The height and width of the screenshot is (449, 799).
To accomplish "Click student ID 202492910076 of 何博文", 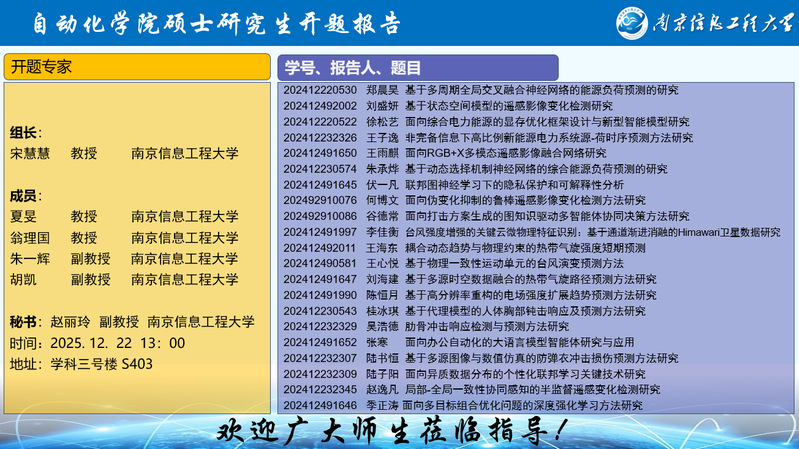I will (x=320, y=200).
